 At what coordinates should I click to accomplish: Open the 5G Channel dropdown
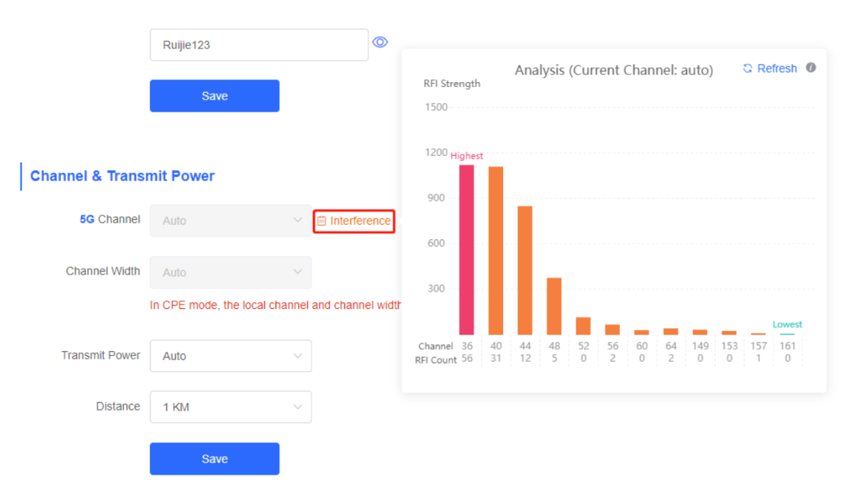coord(231,221)
